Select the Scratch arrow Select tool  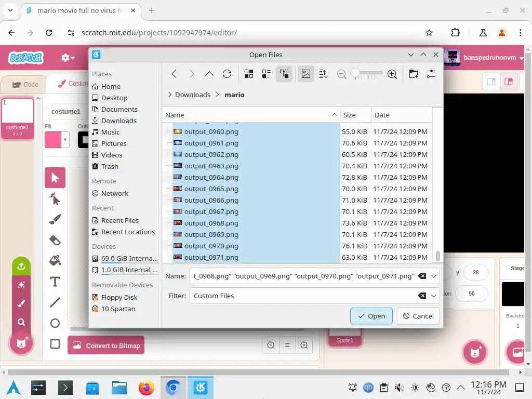point(55,178)
